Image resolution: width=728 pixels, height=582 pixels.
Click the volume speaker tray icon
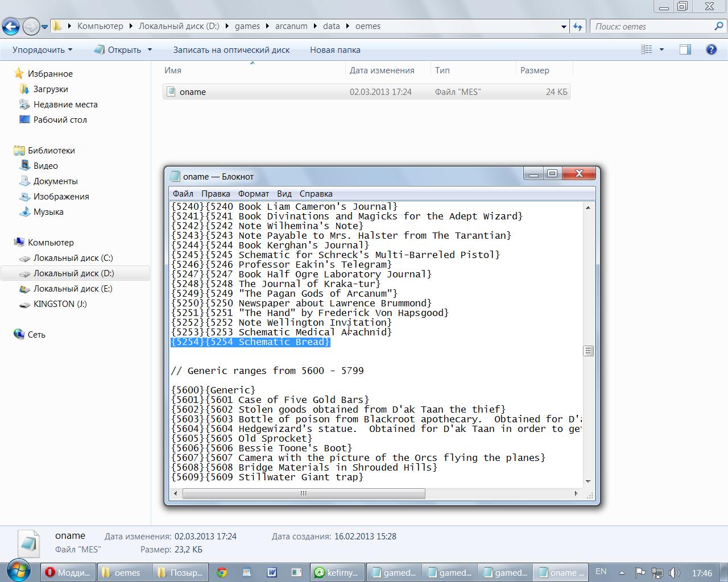pos(675,572)
